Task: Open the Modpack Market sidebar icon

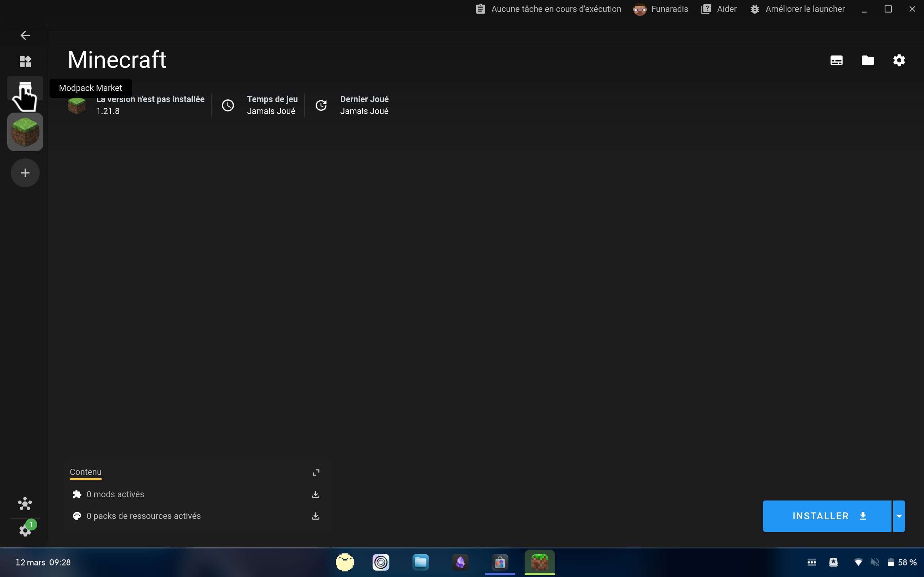Action: pos(25,88)
